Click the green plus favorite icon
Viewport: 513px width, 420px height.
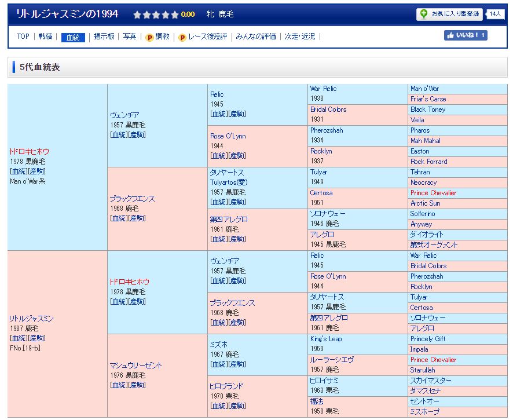point(424,14)
